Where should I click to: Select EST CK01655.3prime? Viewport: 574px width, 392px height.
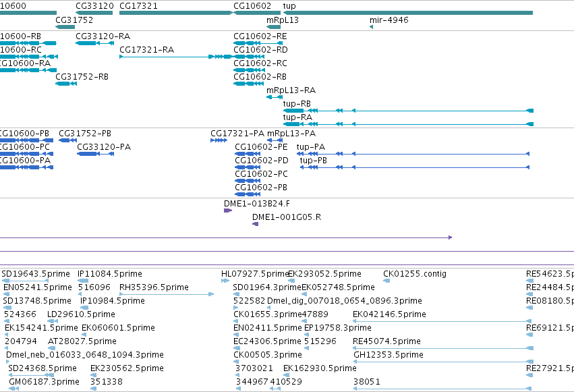(x=268, y=315)
